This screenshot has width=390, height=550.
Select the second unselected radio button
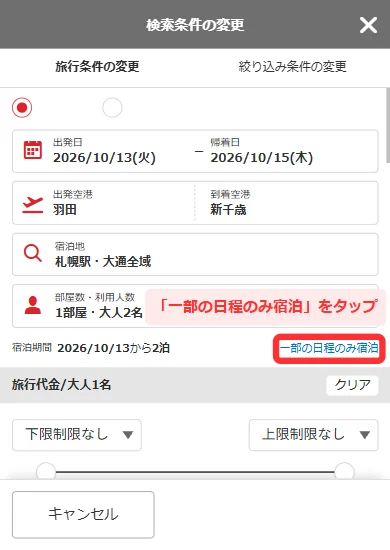point(112,107)
